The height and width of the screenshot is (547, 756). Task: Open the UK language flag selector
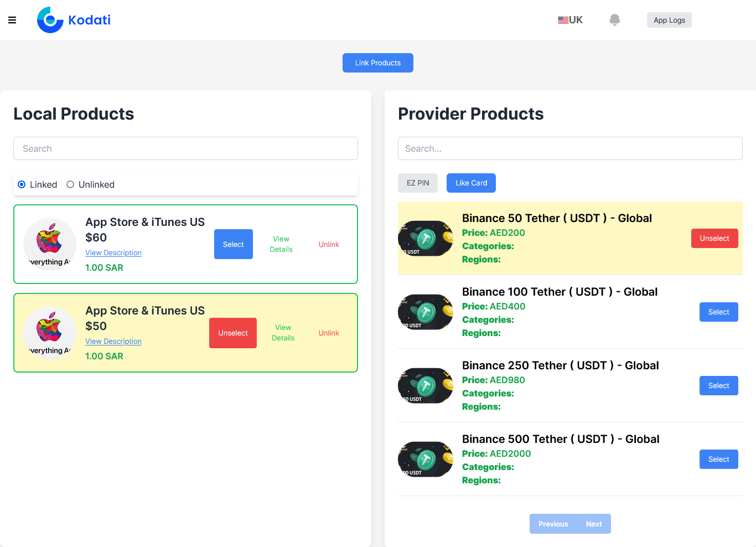pyautogui.click(x=570, y=20)
